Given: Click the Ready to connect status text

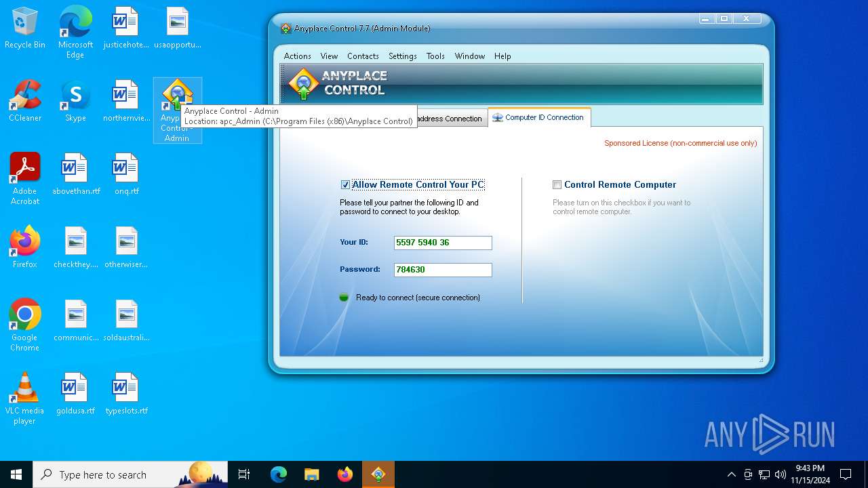Looking at the screenshot, I should pos(418,298).
